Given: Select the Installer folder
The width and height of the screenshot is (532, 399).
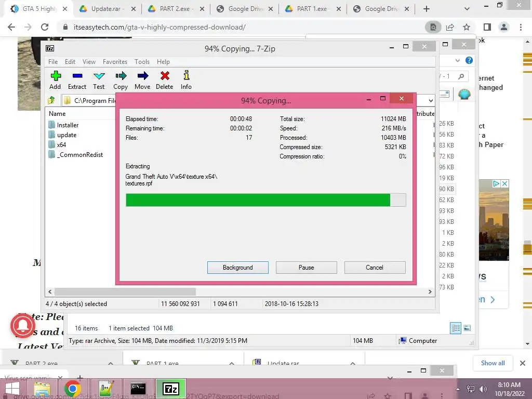Looking at the screenshot, I should tap(63, 125).
